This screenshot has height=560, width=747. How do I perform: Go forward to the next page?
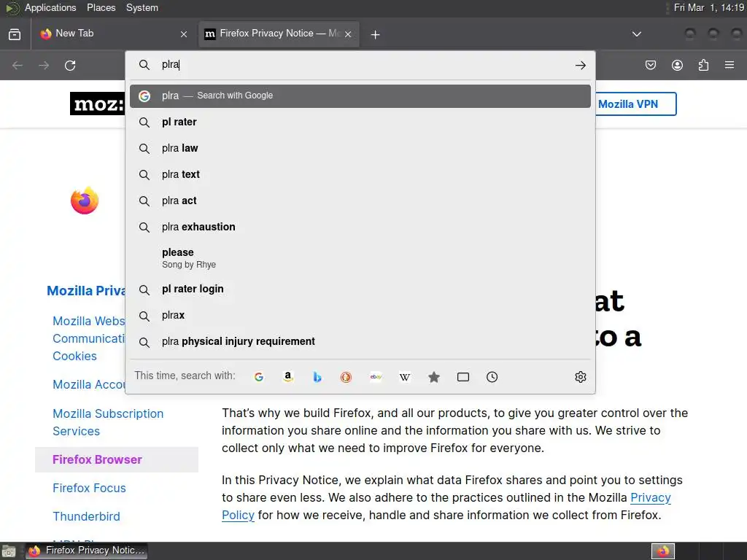click(x=44, y=65)
